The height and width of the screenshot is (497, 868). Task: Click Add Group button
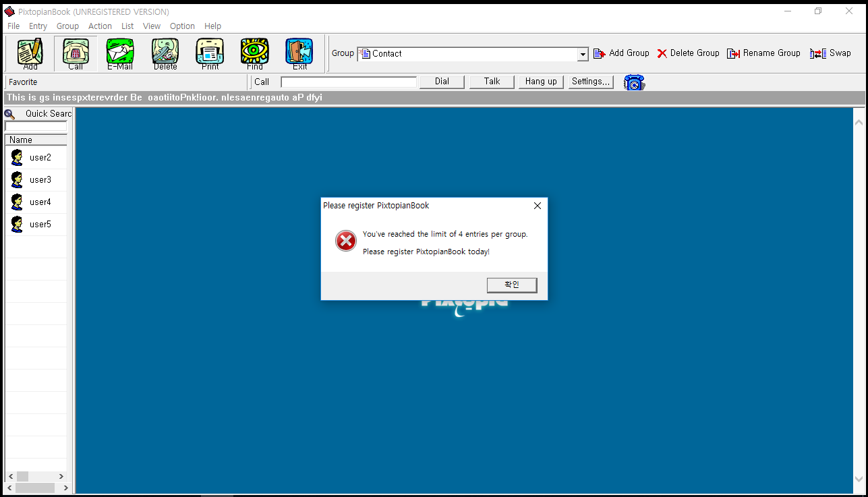tap(621, 53)
